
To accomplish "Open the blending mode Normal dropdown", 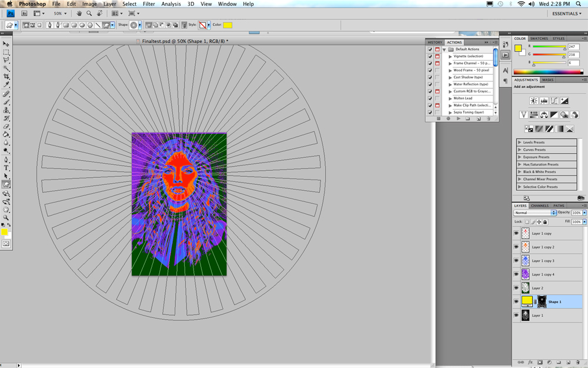I will click(x=534, y=213).
